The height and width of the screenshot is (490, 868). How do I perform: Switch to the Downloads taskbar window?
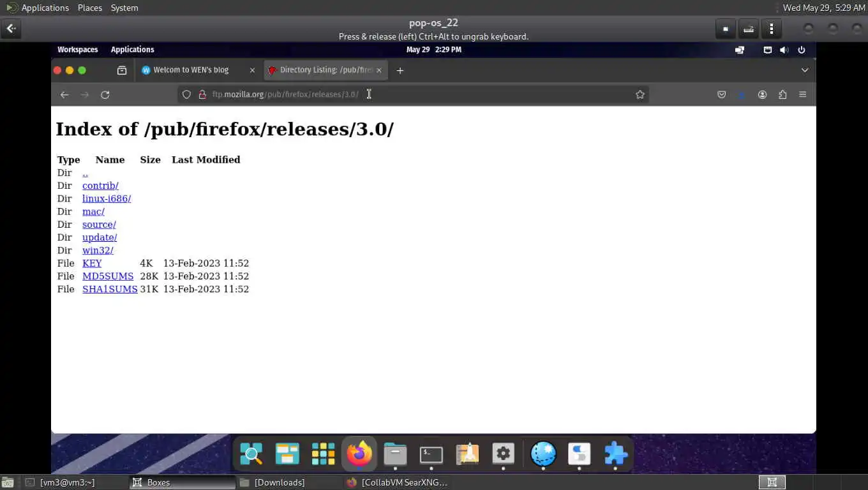click(x=289, y=482)
